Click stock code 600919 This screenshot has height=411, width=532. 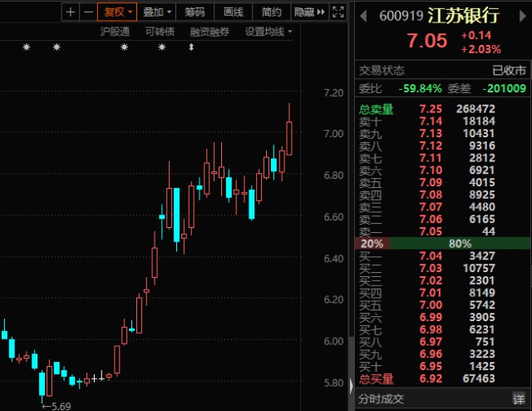point(401,16)
